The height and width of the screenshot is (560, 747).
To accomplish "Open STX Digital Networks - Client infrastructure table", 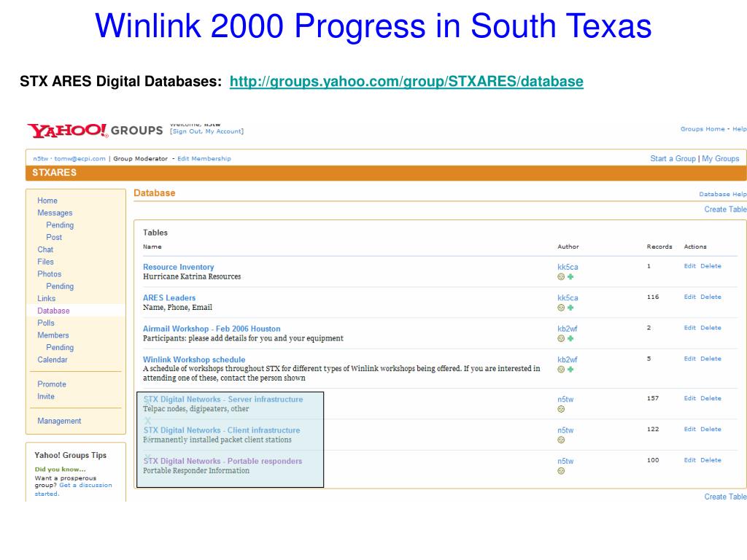I will pos(222,430).
